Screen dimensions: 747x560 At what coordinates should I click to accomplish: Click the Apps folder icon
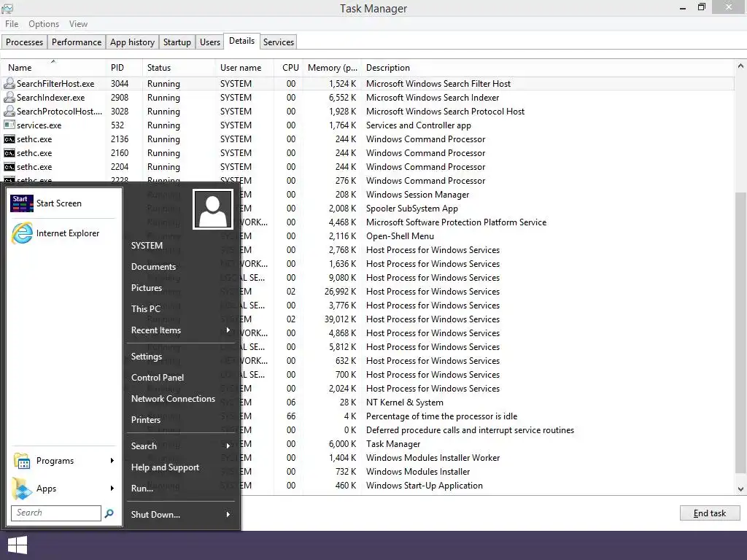(22, 489)
